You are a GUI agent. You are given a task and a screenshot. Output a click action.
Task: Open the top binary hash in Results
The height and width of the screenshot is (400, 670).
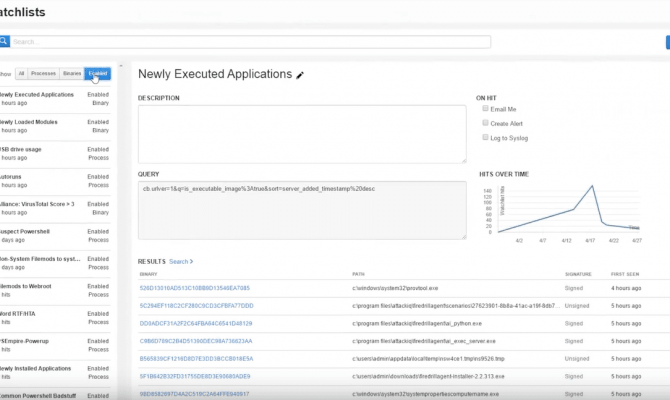tap(196, 288)
